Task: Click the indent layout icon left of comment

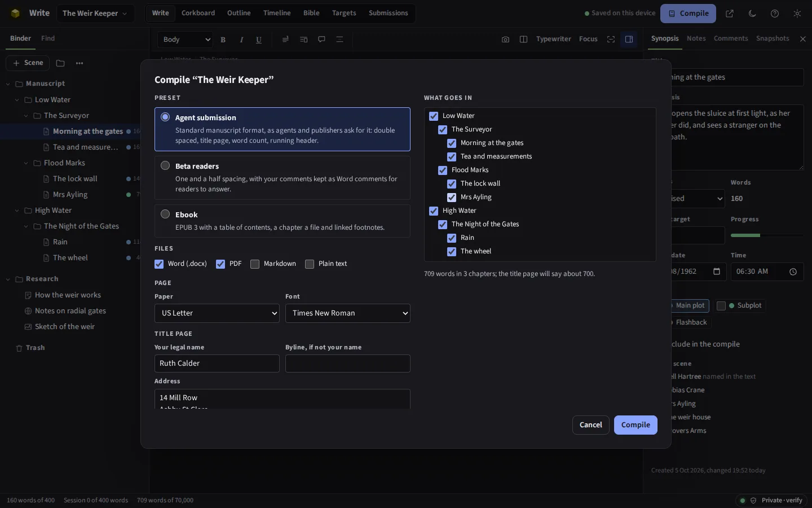Action: pyautogui.click(x=303, y=40)
